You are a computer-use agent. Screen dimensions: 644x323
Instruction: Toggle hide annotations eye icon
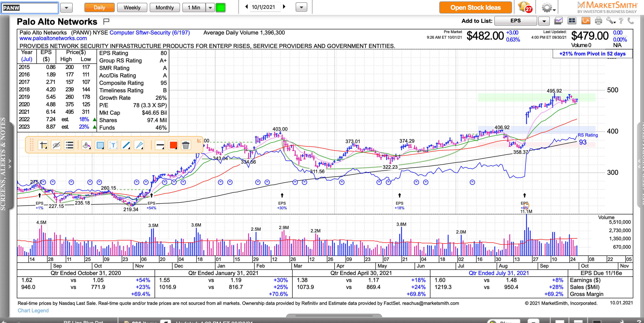click(x=56, y=145)
